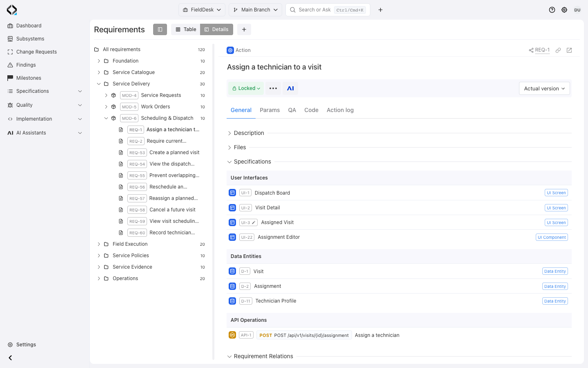Viewport: 588px width, 368px height.
Task: Click the REQ-53 document icon
Action: coord(121,153)
